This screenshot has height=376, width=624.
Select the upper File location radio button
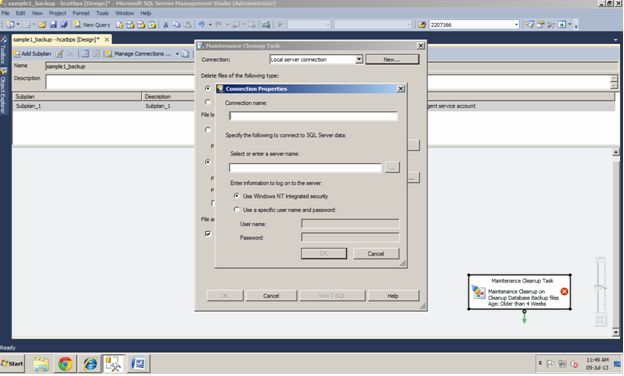pyautogui.click(x=208, y=130)
